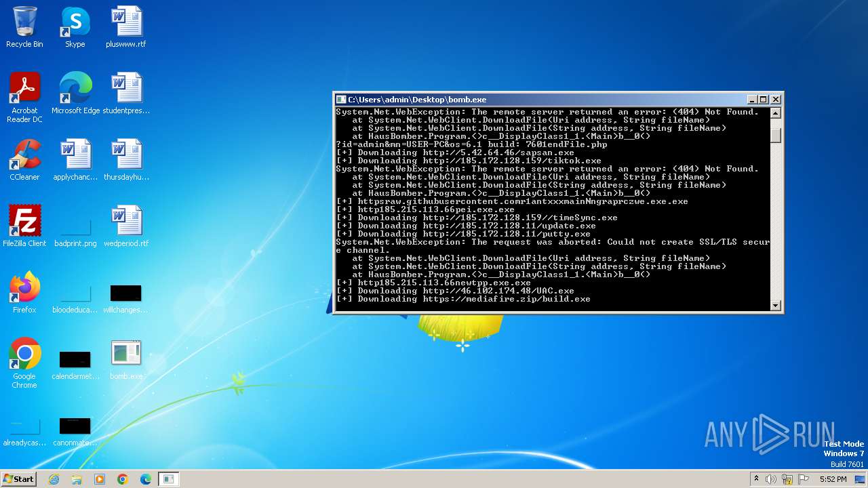Image resolution: width=868 pixels, height=488 pixels.
Task: Open the network tray icon
Action: point(787,479)
